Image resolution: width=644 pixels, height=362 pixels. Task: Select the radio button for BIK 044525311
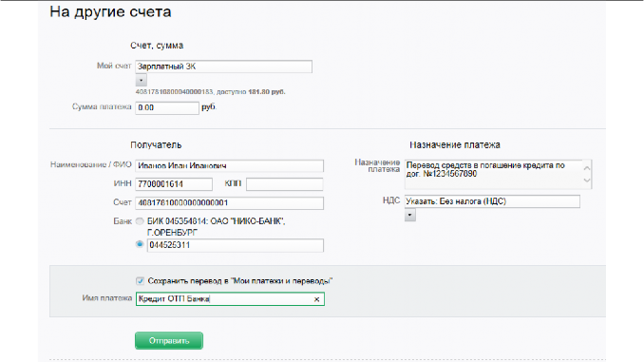140,244
